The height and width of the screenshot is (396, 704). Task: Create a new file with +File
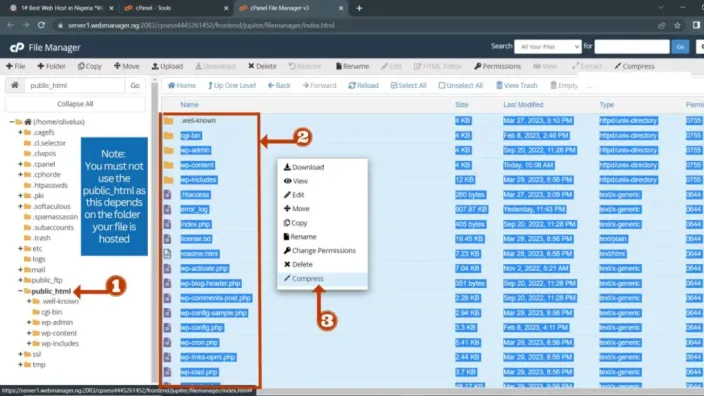click(16, 66)
